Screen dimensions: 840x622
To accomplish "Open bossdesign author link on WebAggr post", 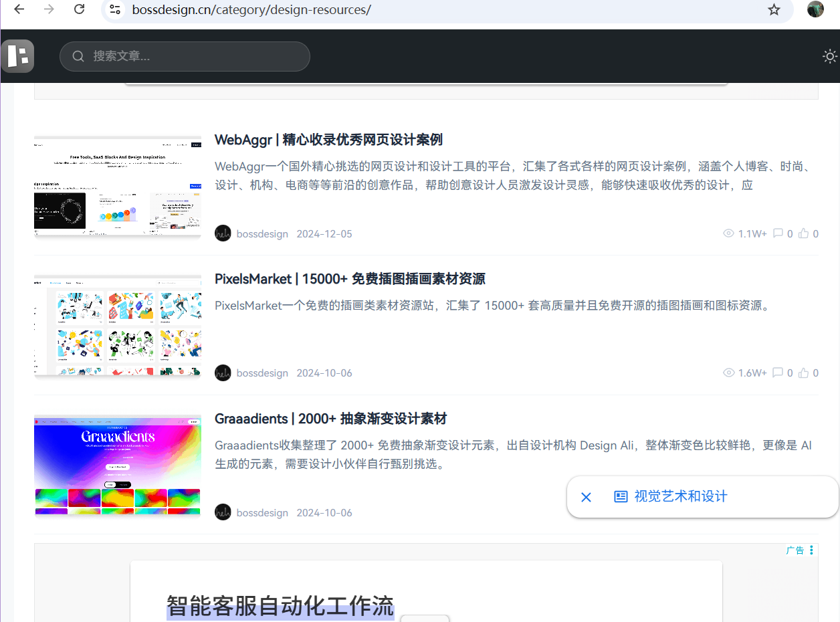I will click(x=262, y=234).
